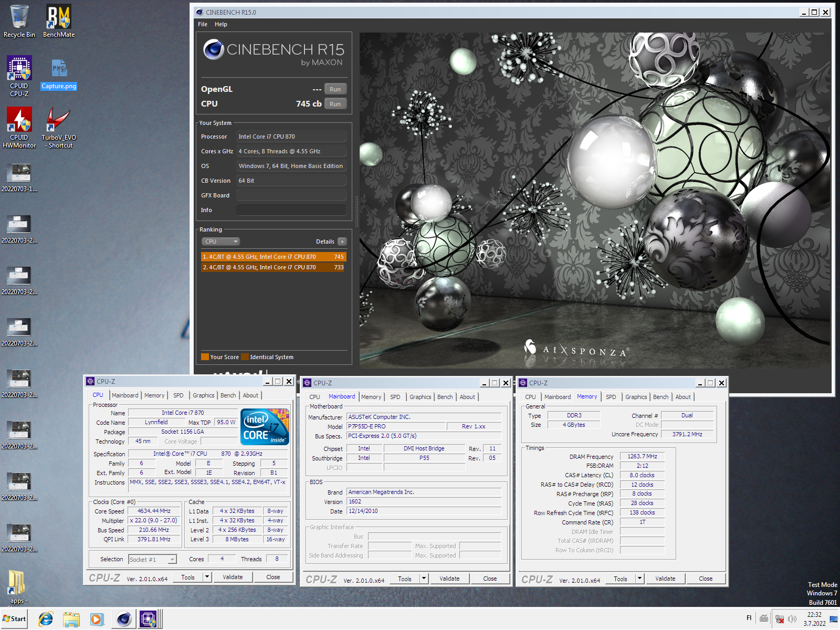Select ranking entry scoring 745
Image resolution: width=840 pixels, height=630 pixels.
coord(273,257)
